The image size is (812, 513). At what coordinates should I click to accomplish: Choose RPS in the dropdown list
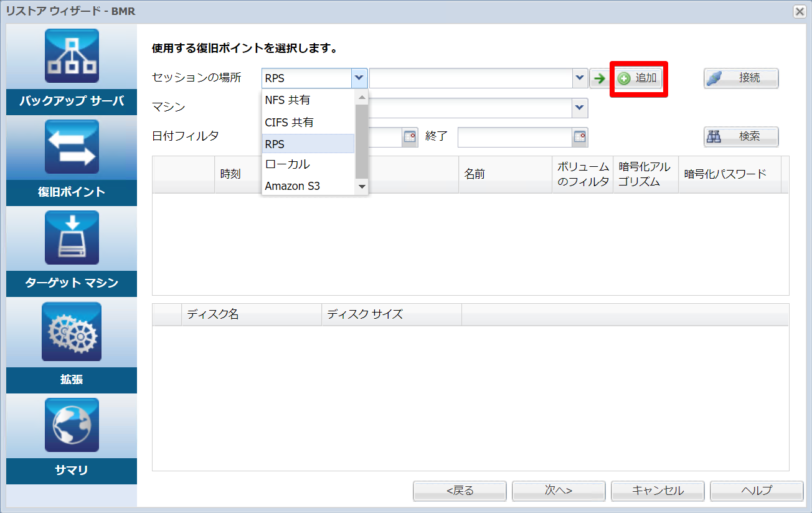pyautogui.click(x=308, y=144)
